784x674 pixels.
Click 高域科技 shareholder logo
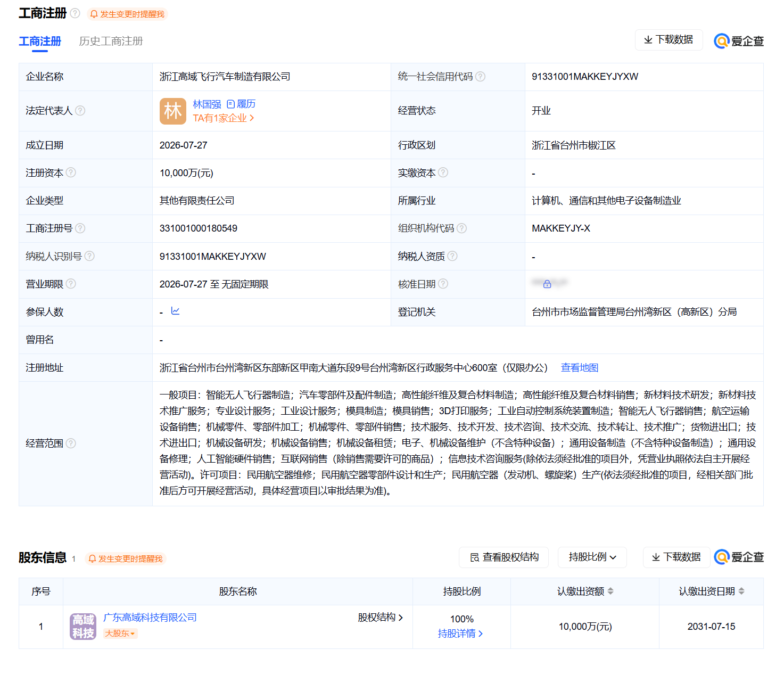83,627
